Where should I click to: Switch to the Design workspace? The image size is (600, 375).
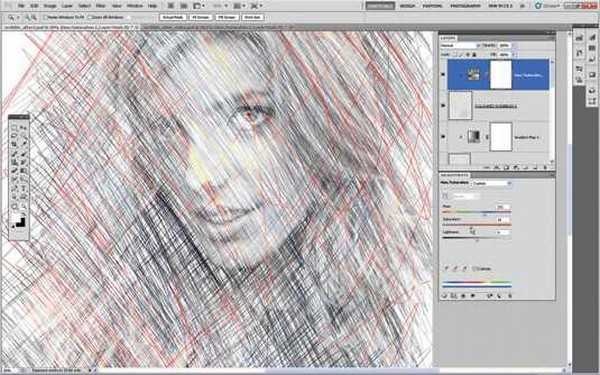(407, 6)
